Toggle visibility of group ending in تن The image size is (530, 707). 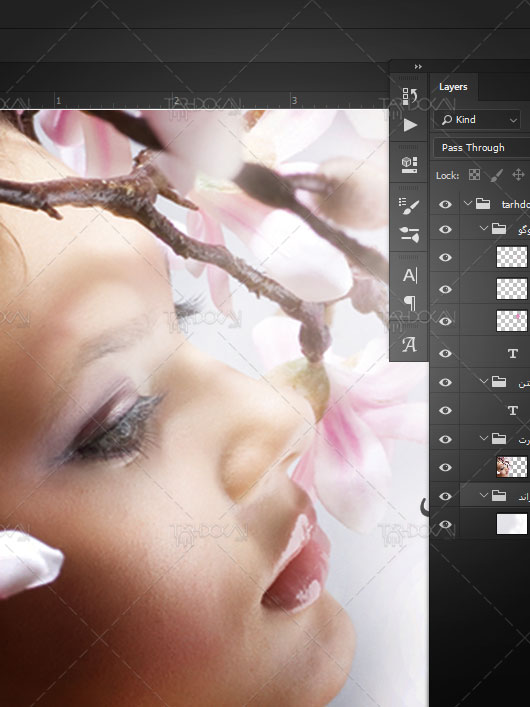point(445,382)
